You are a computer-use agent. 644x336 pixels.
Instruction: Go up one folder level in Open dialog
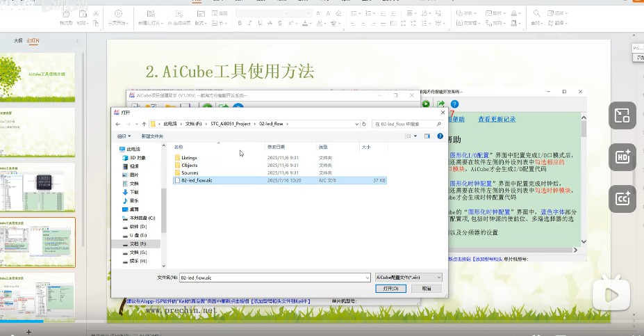click(144, 124)
